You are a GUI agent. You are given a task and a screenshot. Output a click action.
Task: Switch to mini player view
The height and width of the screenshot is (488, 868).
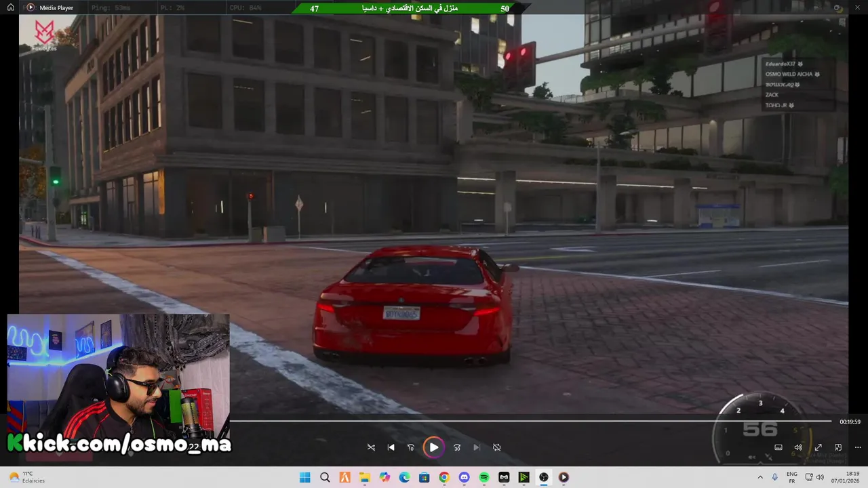click(x=838, y=447)
